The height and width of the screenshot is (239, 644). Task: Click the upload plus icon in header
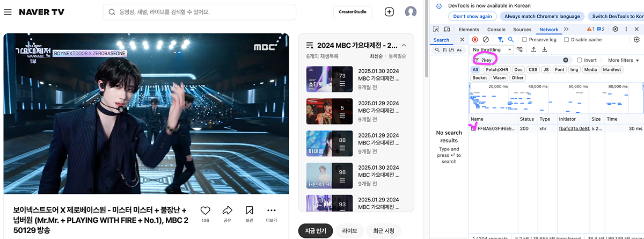pos(389,12)
